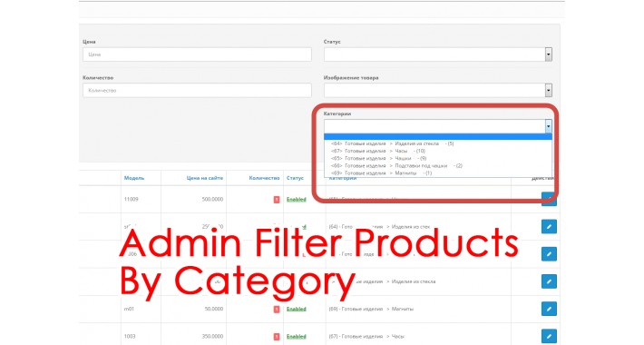Click the pencil edit button for model 11009
This screenshot has height=345, width=644.
click(x=549, y=199)
